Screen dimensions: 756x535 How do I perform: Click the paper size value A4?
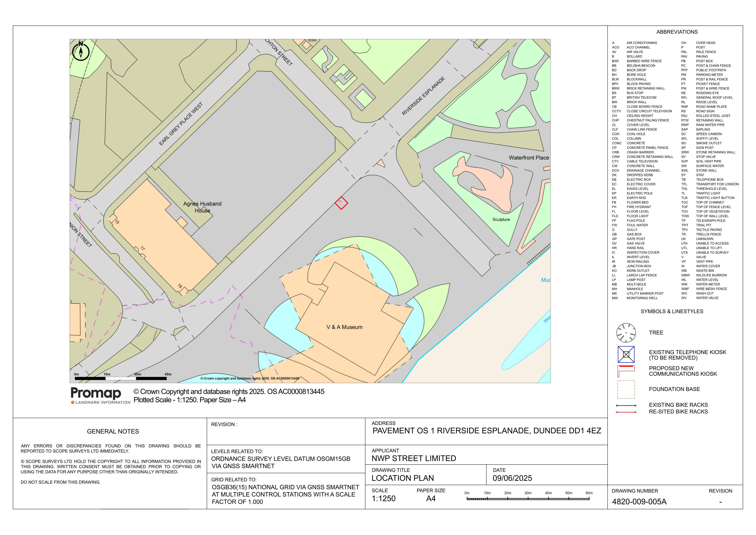point(431,498)
